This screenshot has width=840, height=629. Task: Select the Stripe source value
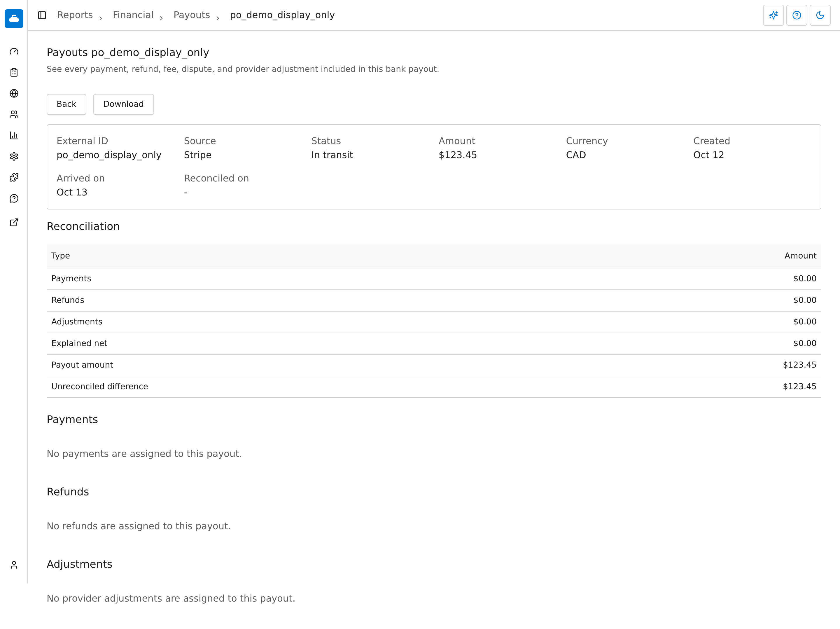[197, 155]
